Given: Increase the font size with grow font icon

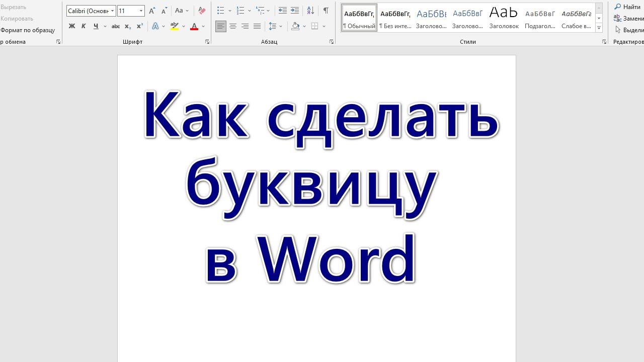Looking at the screenshot, I should pyautogui.click(x=152, y=11).
